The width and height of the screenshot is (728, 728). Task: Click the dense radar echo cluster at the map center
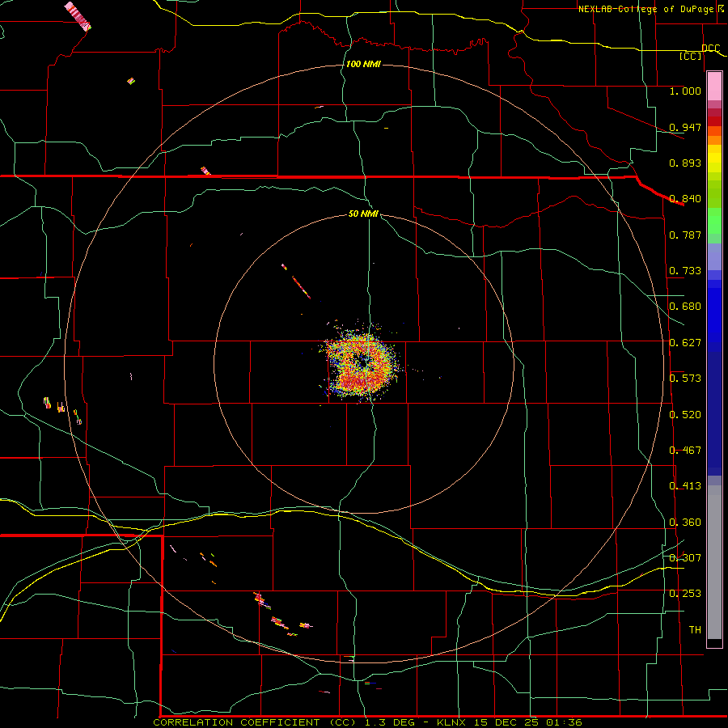[362, 365]
